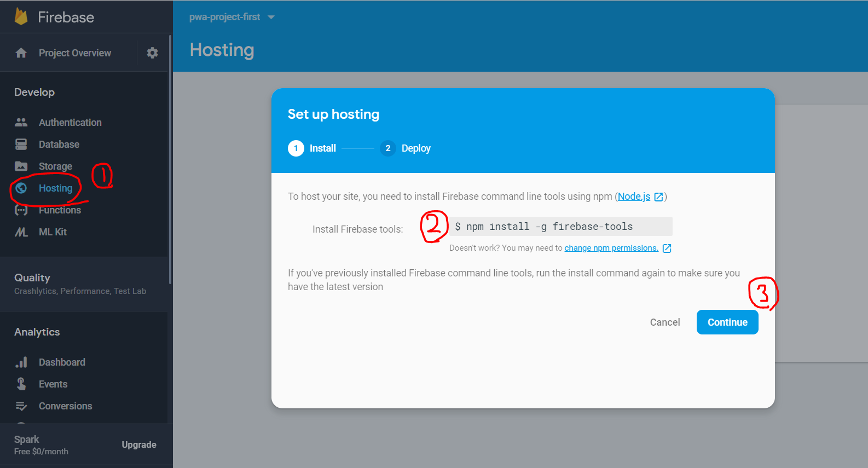Click the Analytics section heading
The height and width of the screenshot is (468, 868).
37,332
